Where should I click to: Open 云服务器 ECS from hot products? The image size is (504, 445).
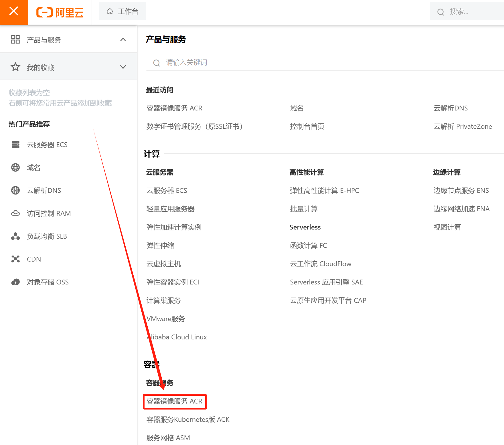click(47, 145)
